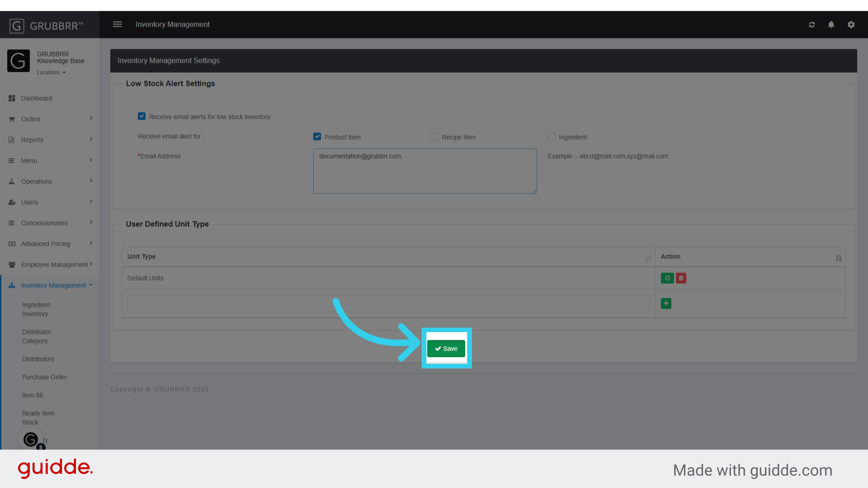Expand the Employee Management submenu chevron

pos(91,264)
